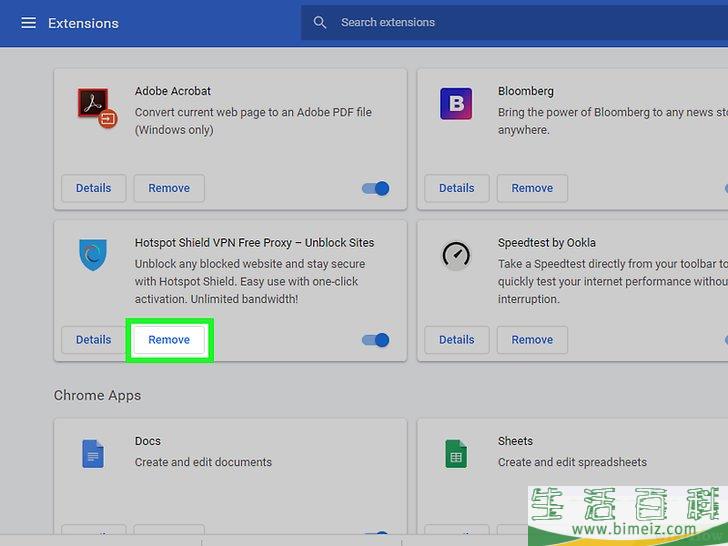
Task: Remove the Hotspot Shield VPN extension
Action: click(169, 340)
